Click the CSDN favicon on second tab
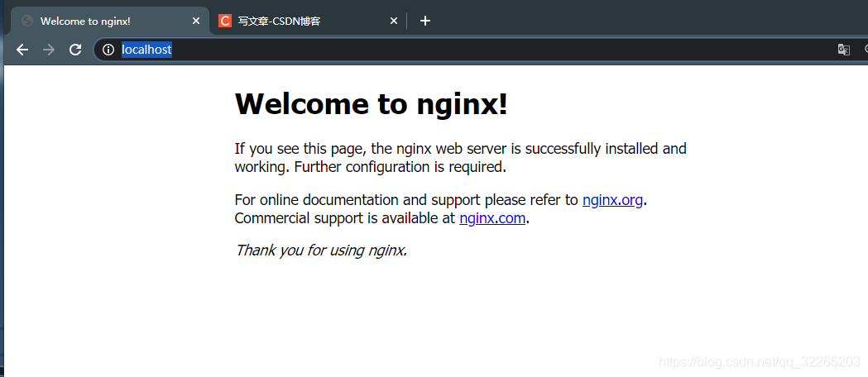Viewport: 868px width, 377px height. 225,21
